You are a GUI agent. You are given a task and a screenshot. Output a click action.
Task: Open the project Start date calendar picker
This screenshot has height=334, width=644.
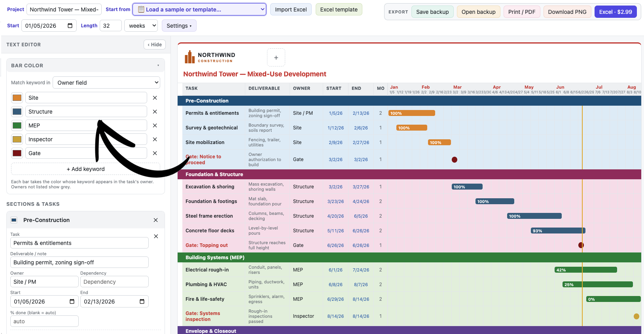pos(70,26)
